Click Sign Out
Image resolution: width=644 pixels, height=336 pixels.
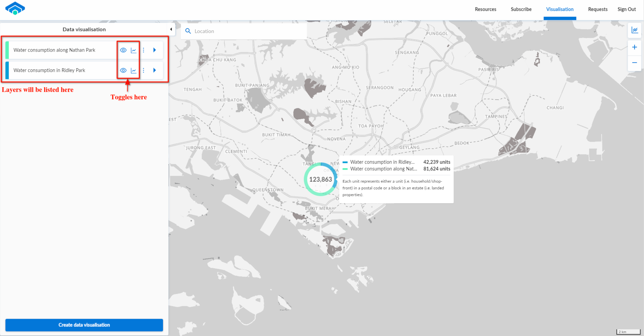[x=627, y=9]
